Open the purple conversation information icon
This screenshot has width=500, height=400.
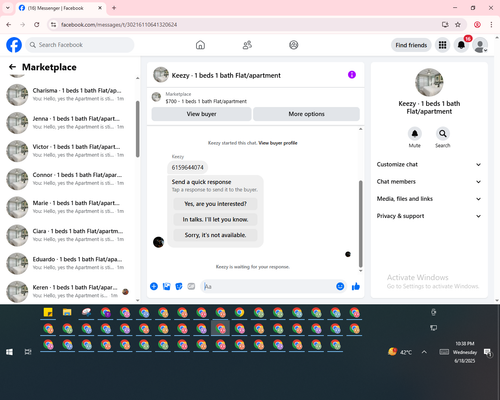(352, 75)
